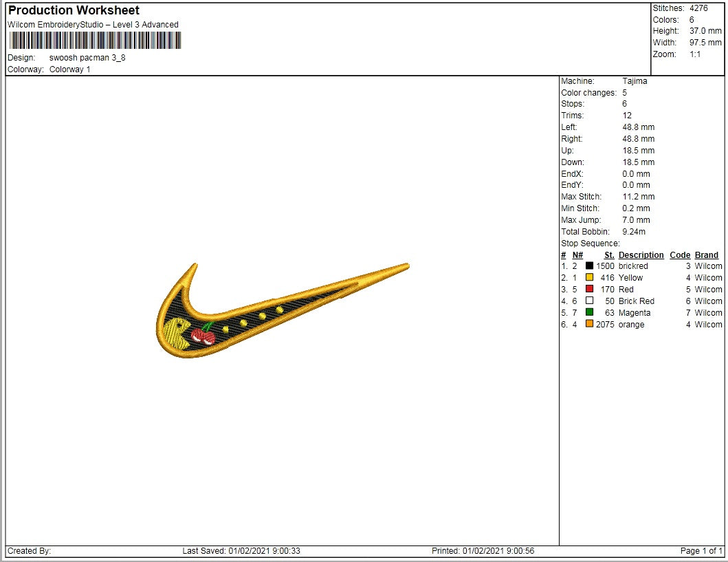Click the Machine value Tajima
Image resolution: width=728 pixels, height=562 pixels.
point(635,80)
